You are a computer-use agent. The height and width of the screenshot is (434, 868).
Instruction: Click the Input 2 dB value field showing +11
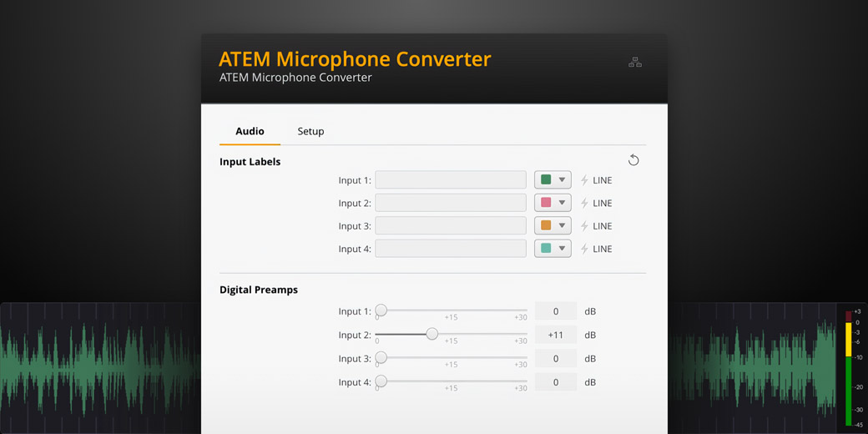[556, 335]
